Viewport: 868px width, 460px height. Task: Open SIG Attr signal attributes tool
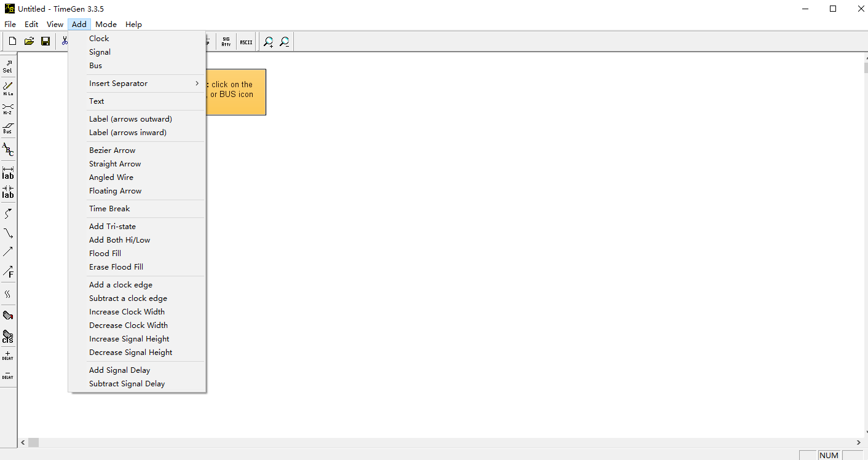[x=226, y=41]
